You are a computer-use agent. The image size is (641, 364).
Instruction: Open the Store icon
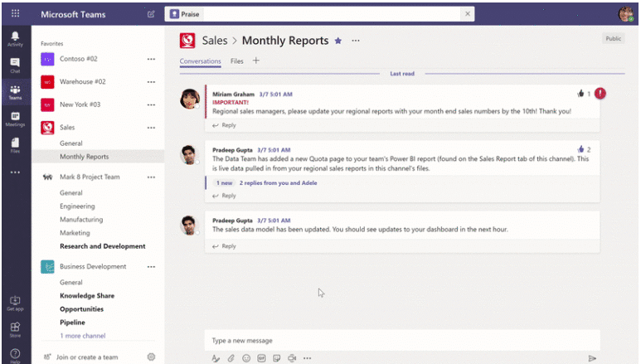click(x=15, y=329)
